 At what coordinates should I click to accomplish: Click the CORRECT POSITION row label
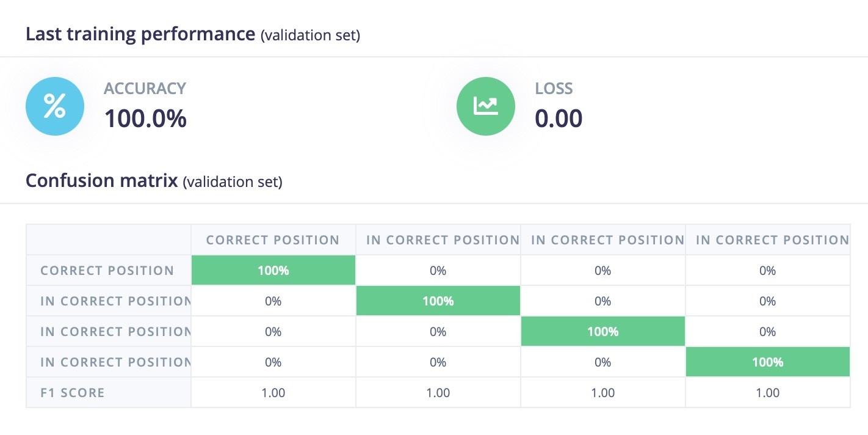tap(107, 271)
